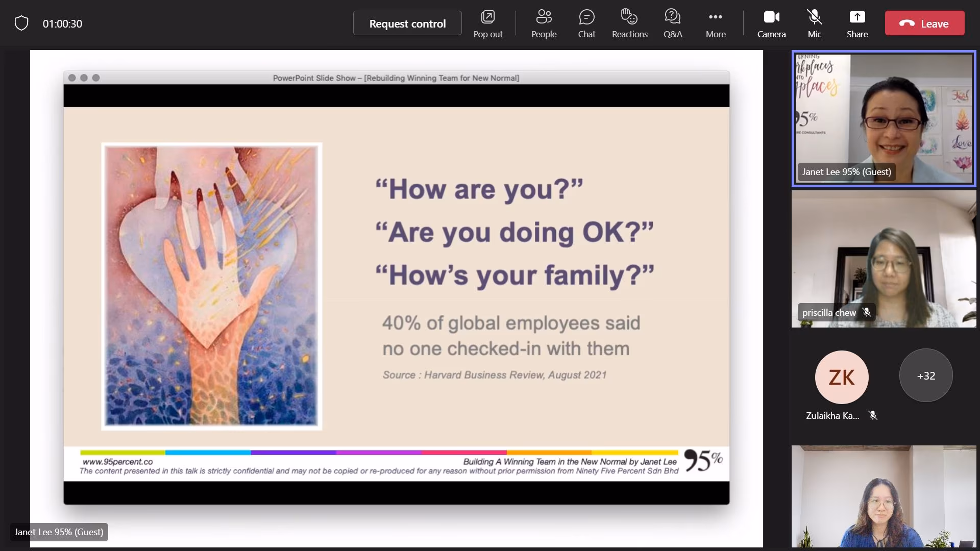Click the www.95percent.co link on slide
Screen dimensions: 980x551
point(117,462)
